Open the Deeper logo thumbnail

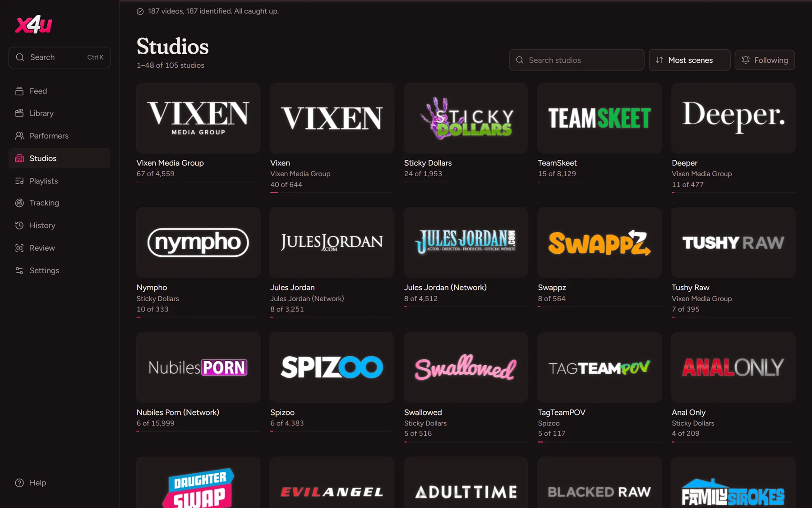[x=733, y=118]
